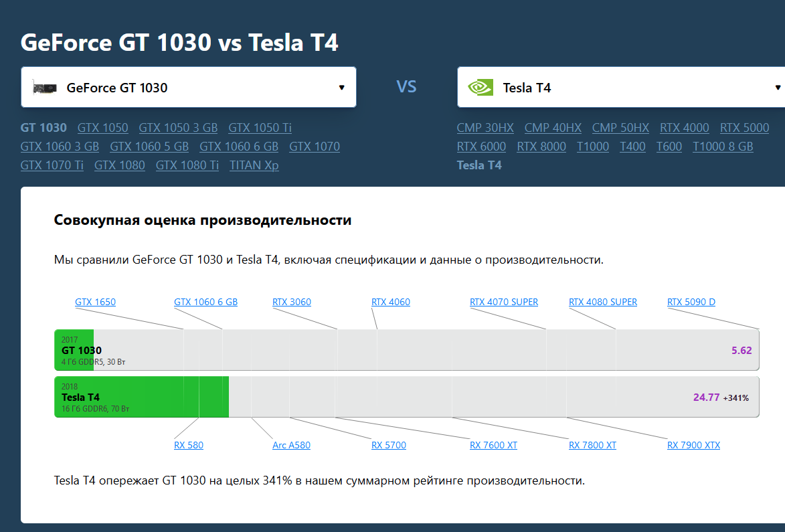The image size is (785, 532).
Task: Open RX 5700 chart marker link
Action: (389, 445)
